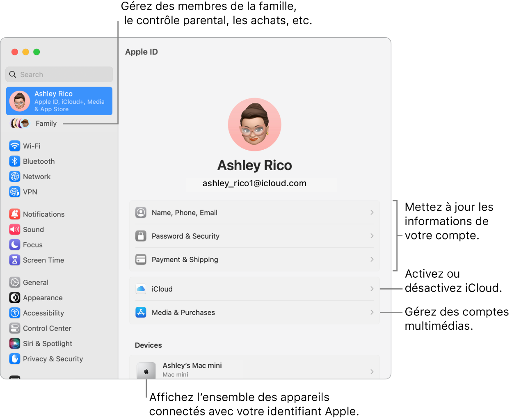Click the Siri & Spotlight icon
This screenshot has height=420, width=512.
pyautogui.click(x=15, y=343)
